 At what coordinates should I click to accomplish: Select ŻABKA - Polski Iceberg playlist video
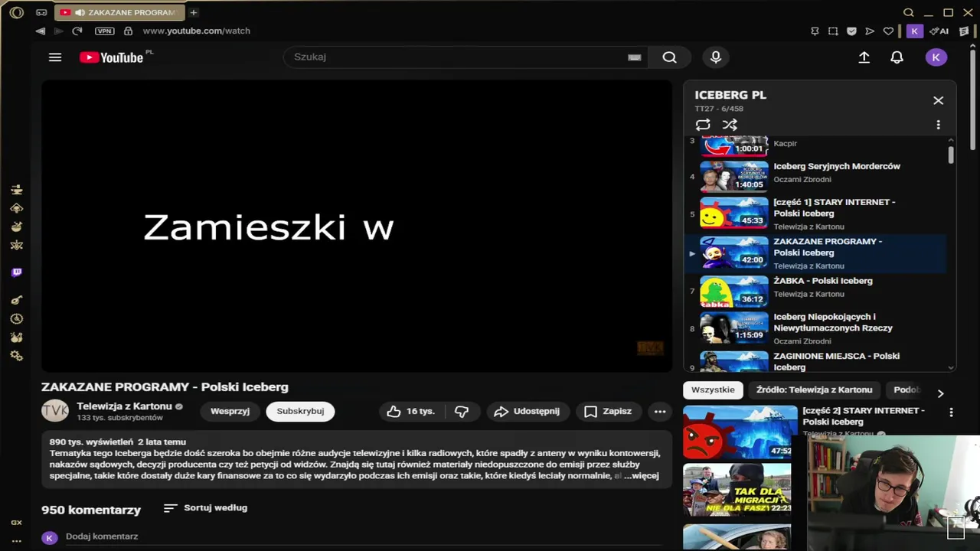[x=815, y=292]
